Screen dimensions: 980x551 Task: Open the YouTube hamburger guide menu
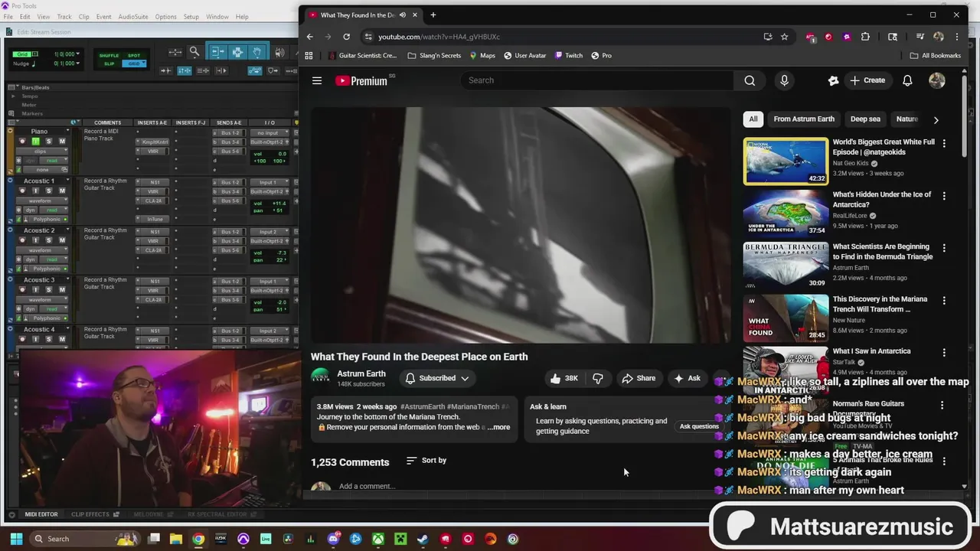click(317, 80)
